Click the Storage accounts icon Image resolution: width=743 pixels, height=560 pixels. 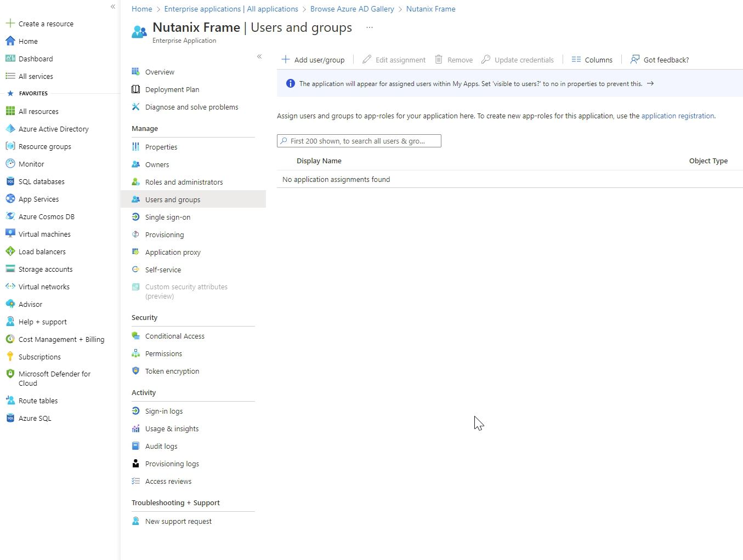(10, 269)
